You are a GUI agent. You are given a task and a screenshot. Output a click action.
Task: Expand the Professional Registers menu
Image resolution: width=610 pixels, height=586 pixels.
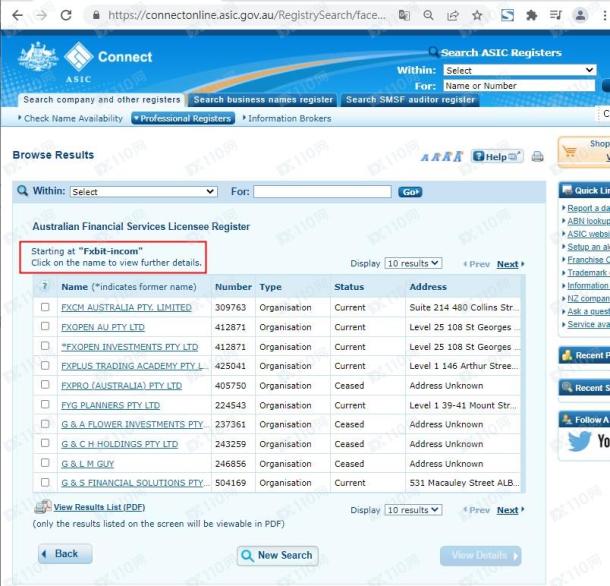pos(183,118)
